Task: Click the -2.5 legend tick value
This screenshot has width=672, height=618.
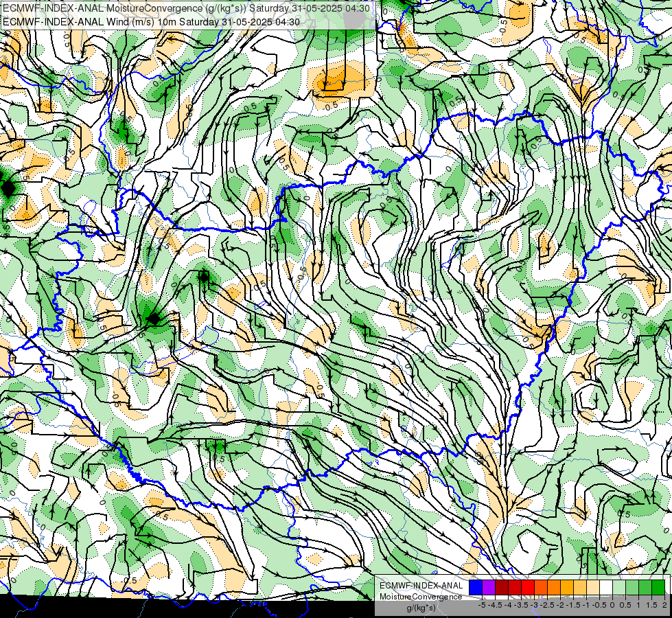Action: [547, 605]
